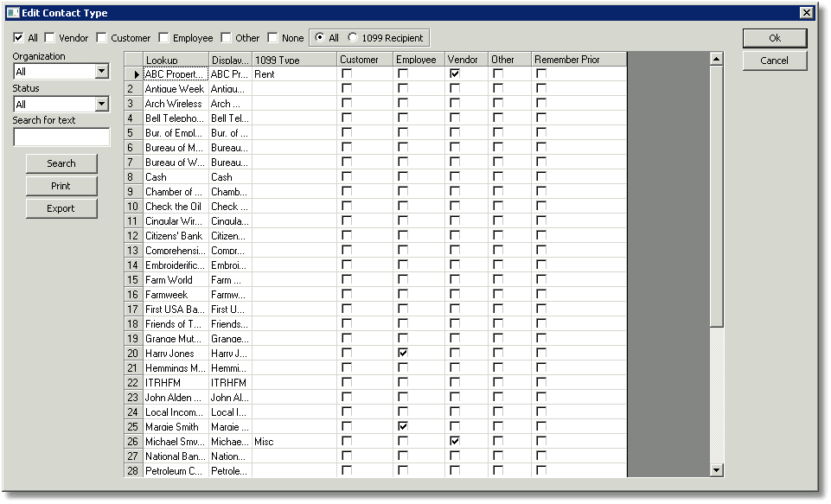This screenshot has height=504, width=831.
Task: Click the scrollbar down arrow
Action: tap(717, 470)
